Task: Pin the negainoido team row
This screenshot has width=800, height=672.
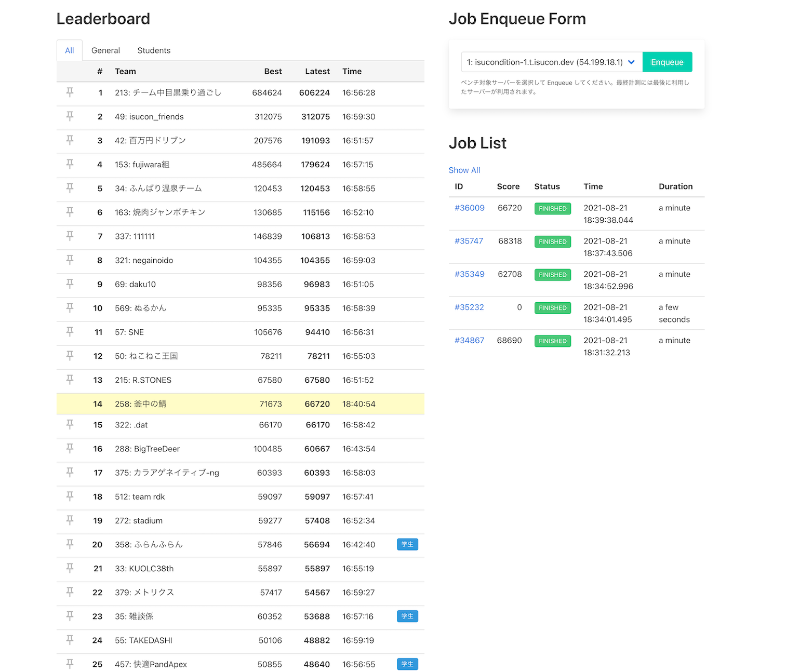Action: pyautogui.click(x=70, y=260)
